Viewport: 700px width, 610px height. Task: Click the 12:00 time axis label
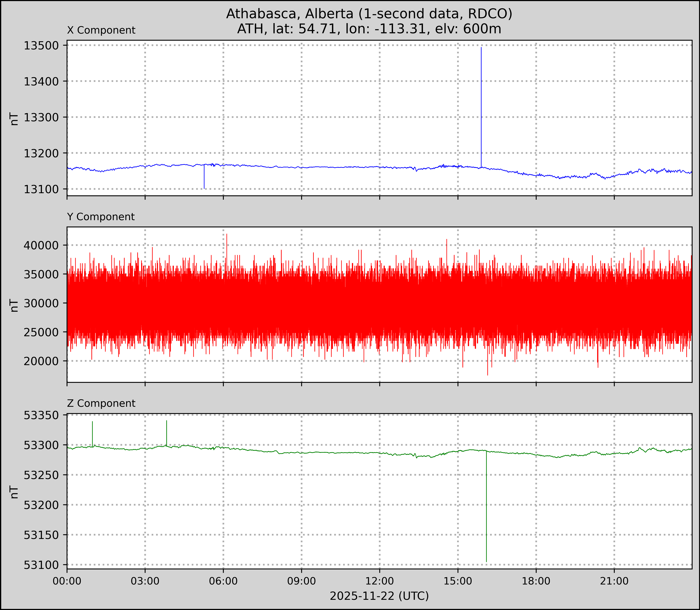pyautogui.click(x=380, y=581)
